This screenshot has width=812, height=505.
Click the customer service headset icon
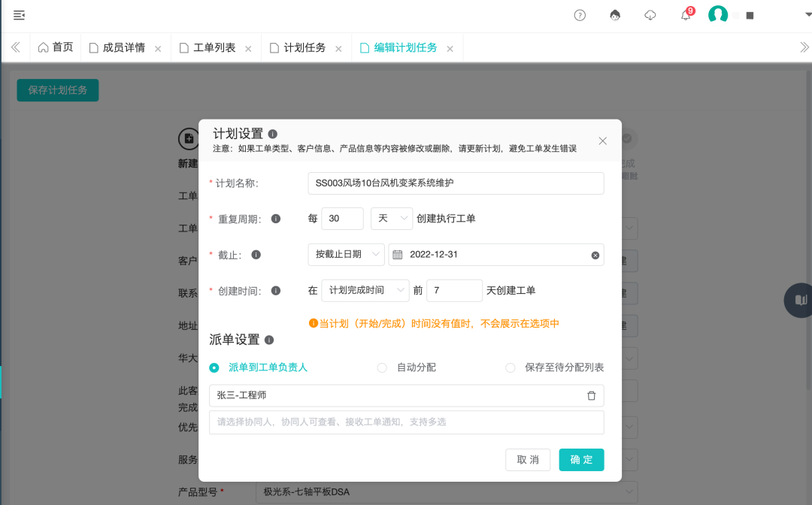click(x=615, y=15)
